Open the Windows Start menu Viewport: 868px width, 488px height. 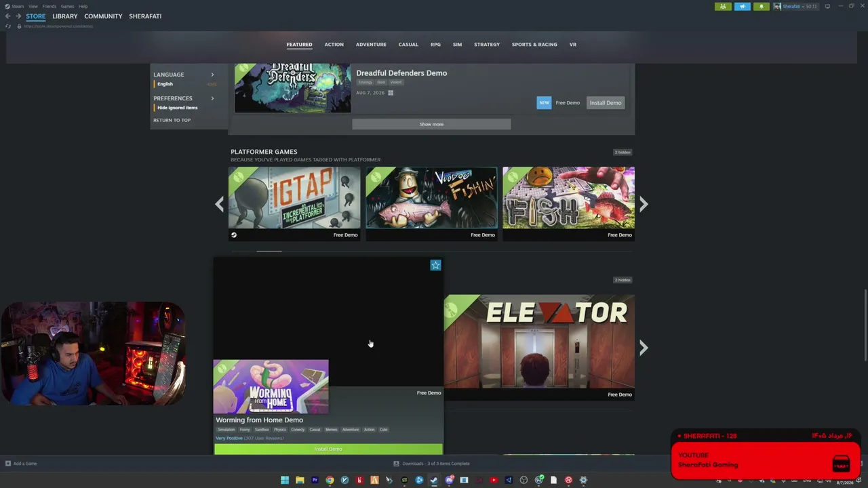[285, 480]
